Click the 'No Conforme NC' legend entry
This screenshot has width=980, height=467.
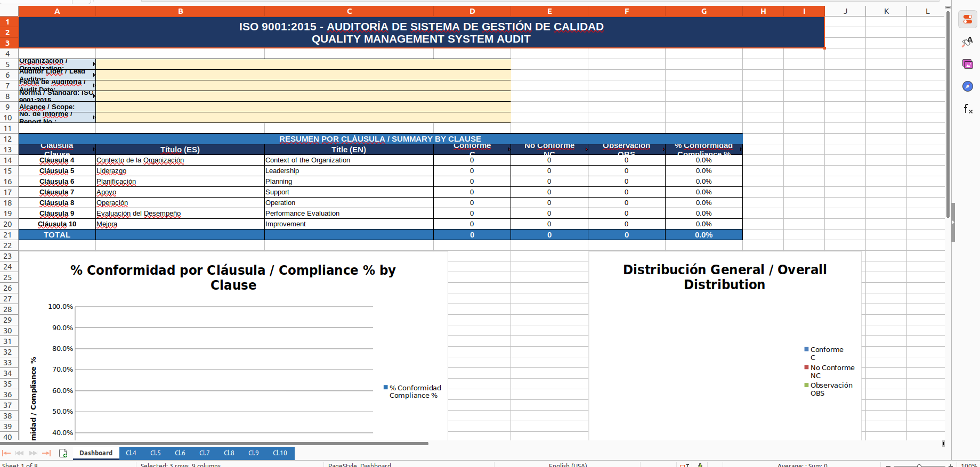[830, 372]
